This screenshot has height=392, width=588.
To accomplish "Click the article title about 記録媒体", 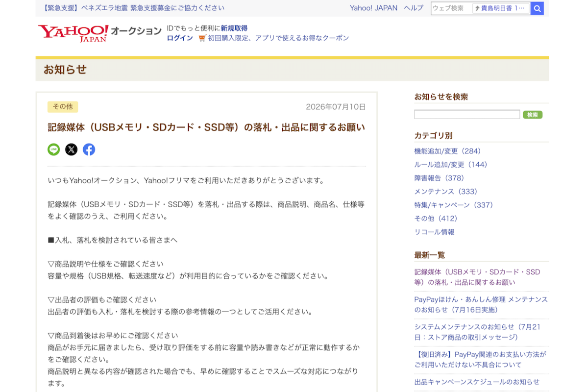I will click(x=206, y=127).
